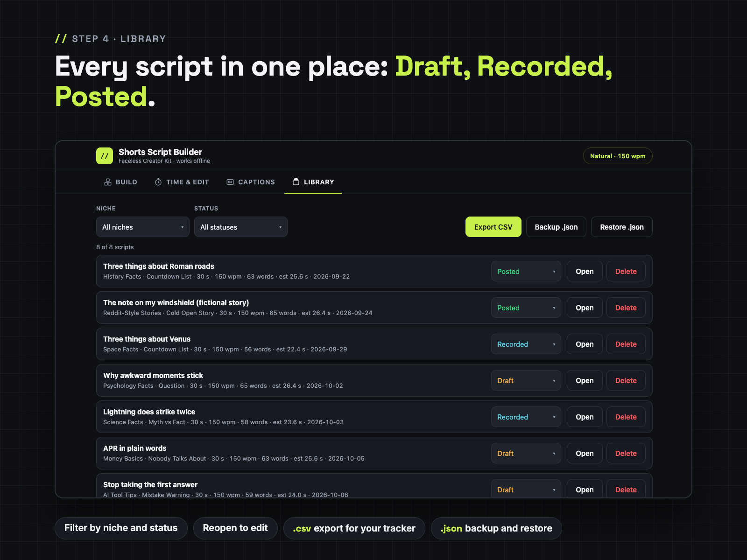
Task: Change status of Three things about Roman roads
Action: pos(526,271)
